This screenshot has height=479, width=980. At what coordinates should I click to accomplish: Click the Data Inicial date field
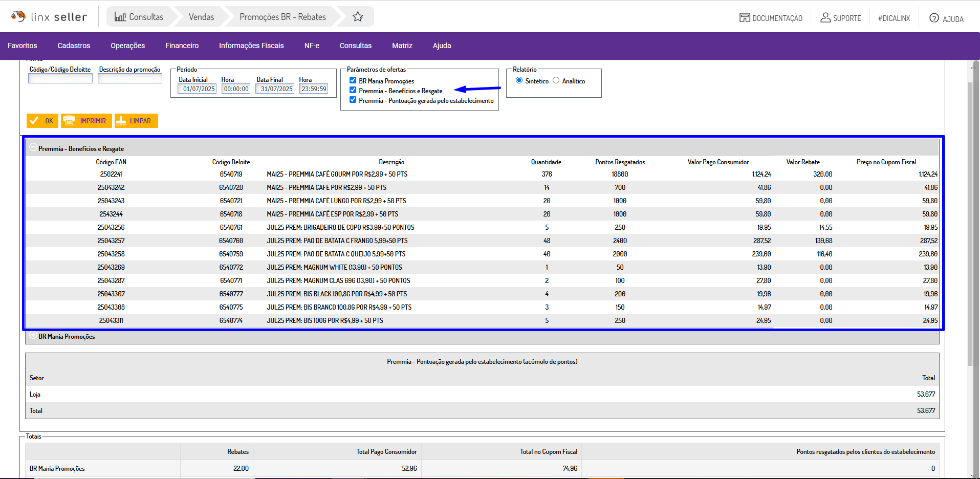pos(198,89)
